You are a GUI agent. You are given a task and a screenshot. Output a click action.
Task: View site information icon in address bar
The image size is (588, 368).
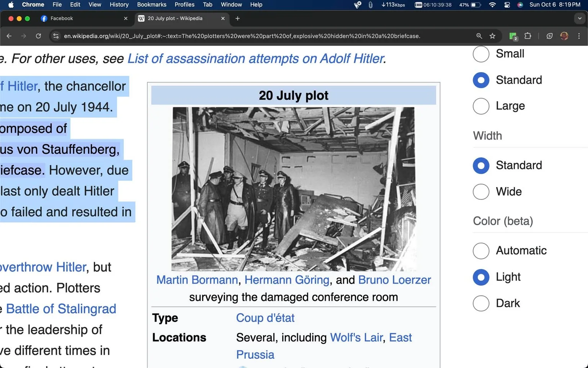coord(56,36)
